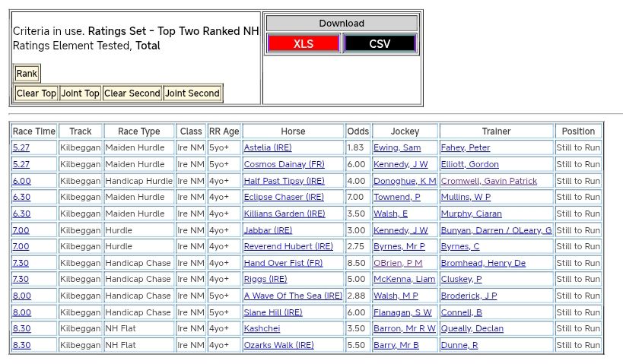View the 6.00 Handicap Hurdle race time link
Screen dimensions: 623x364
21,181
